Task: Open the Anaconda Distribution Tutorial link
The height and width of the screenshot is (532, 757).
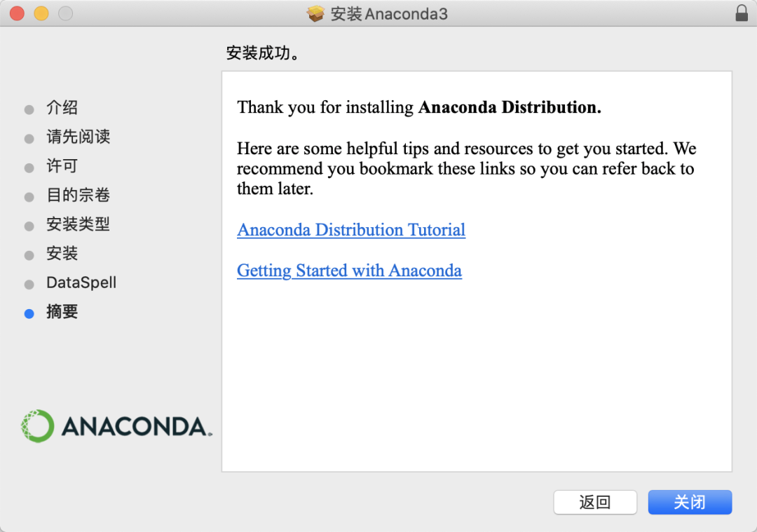Action: (x=351, y=230)
